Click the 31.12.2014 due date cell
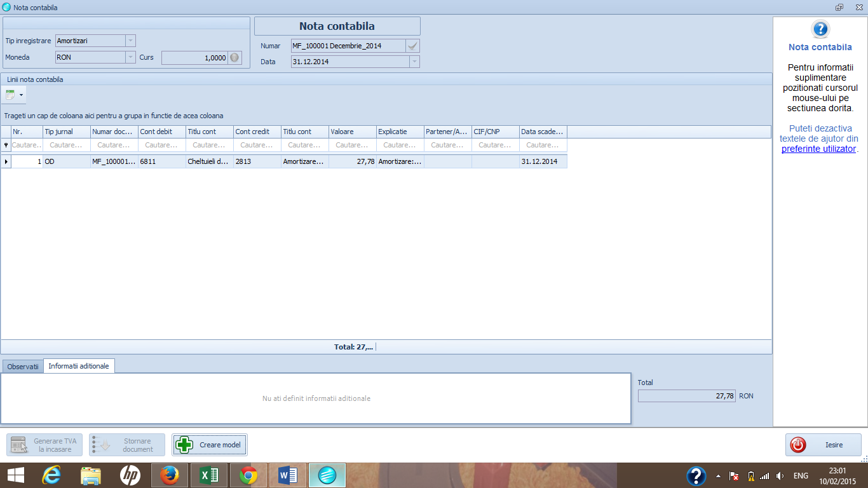The width and height of the screenshot is (868, 488). (x=543, y=162)
